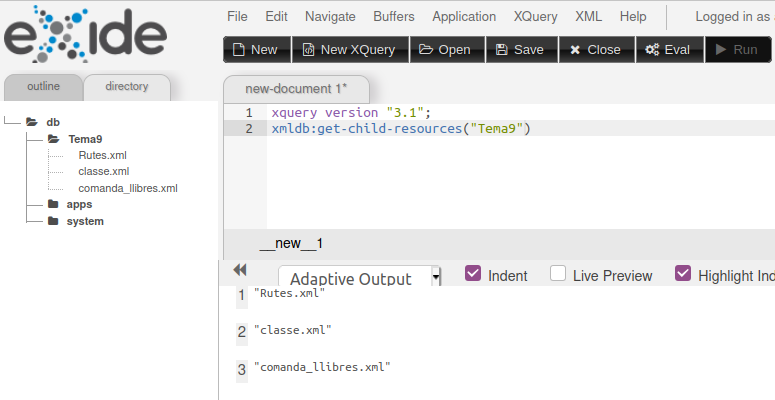Save the current document

coord(520,50)
